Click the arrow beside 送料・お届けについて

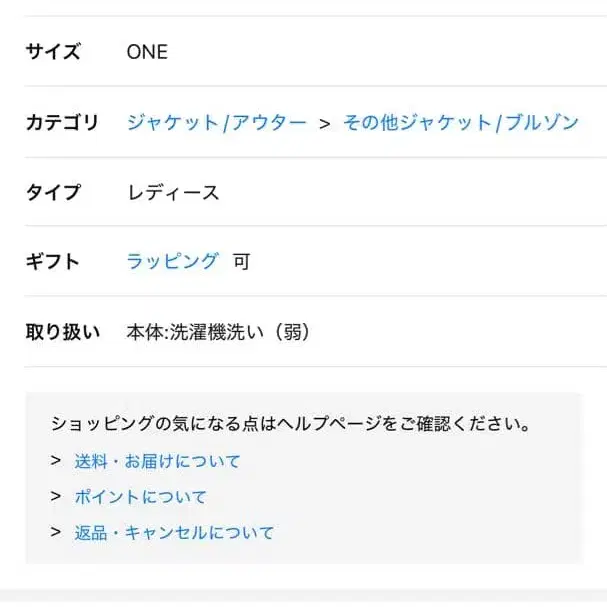click(x=56, y=461)
